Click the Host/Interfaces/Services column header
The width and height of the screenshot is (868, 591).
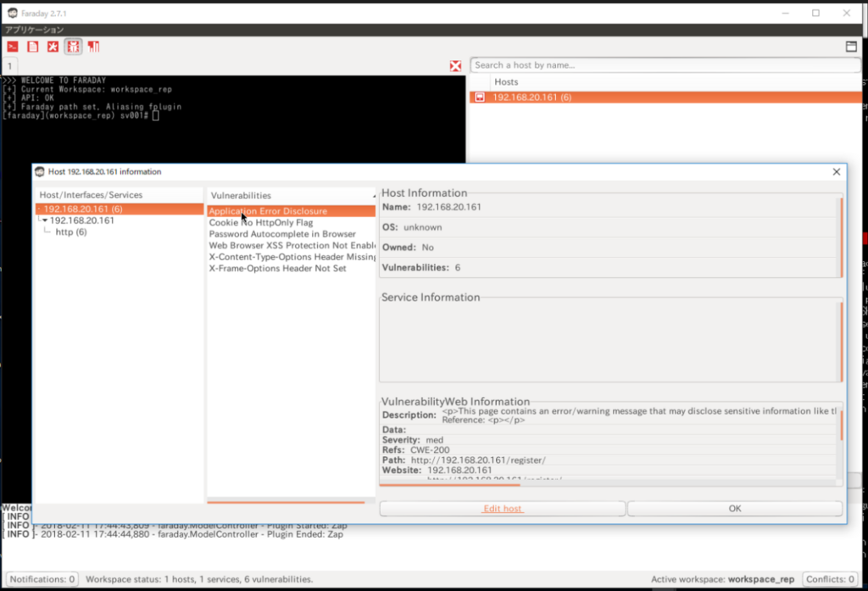(x=119, y=195)
